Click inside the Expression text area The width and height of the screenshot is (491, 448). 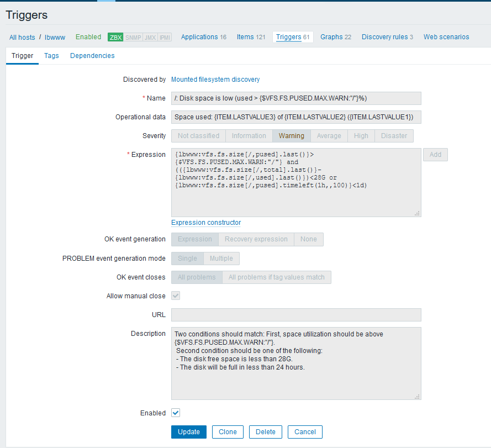(x=296, y=183)
